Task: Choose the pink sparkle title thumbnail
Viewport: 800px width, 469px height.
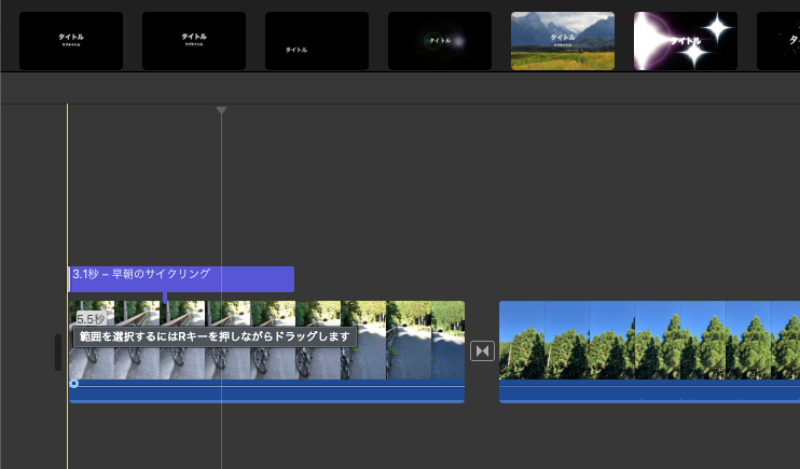Action: (x=685, y=41)
